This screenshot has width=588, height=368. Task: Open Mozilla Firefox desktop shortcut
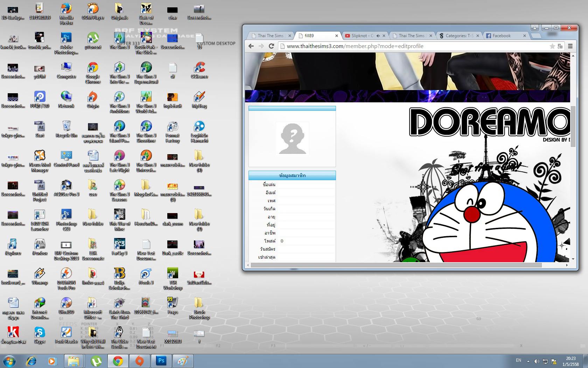[66, 14]
